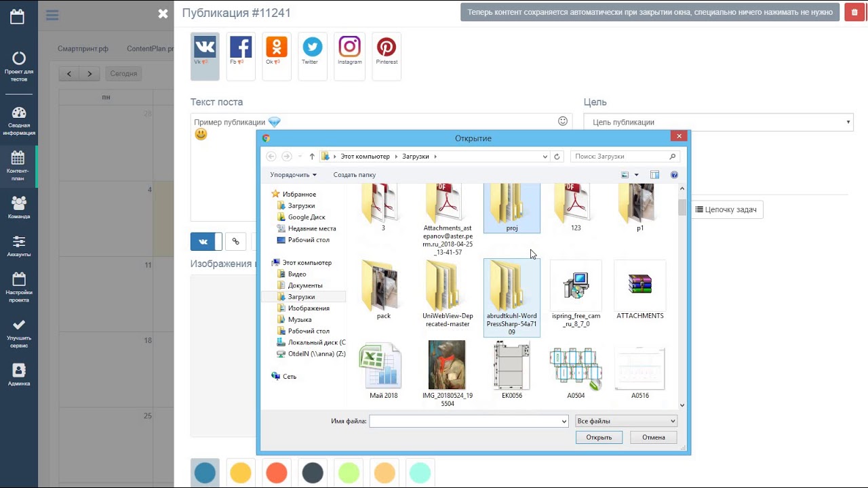Image resolution: width=868 pixels, height=488 pixels.
Task: Select the Instagram network tile
Action: click(x=349, y=56)
